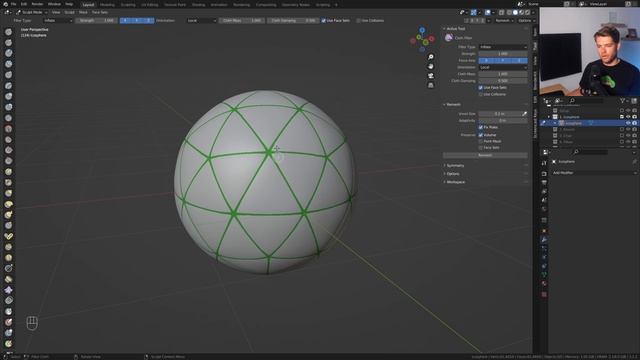640x360 pixels.
Task: Click the Remesh button
Action: coord(485,155)
